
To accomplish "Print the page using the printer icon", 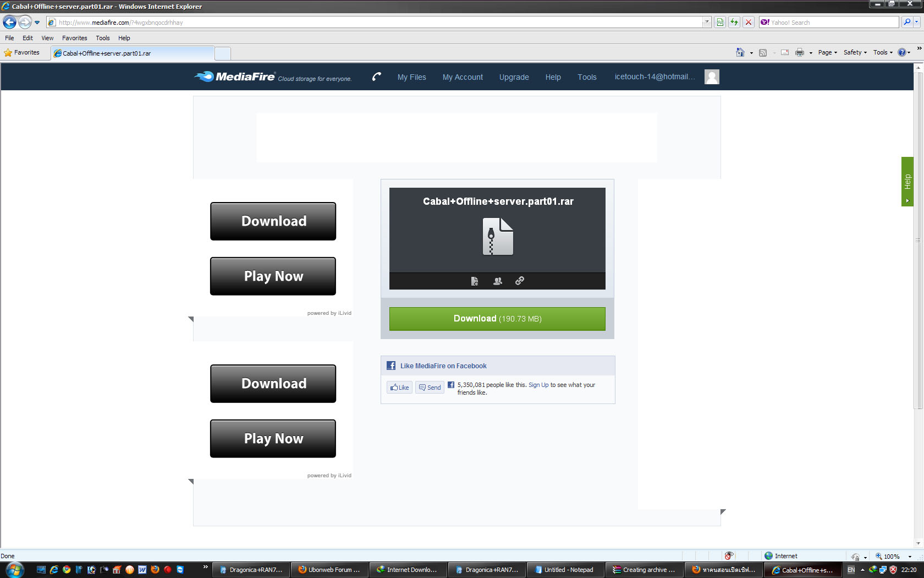I will click(x=800, y=52).
